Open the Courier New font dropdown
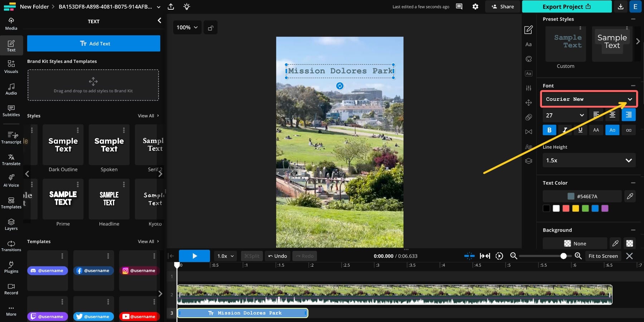This screenshot has width=644, height=322. [589, 99]
